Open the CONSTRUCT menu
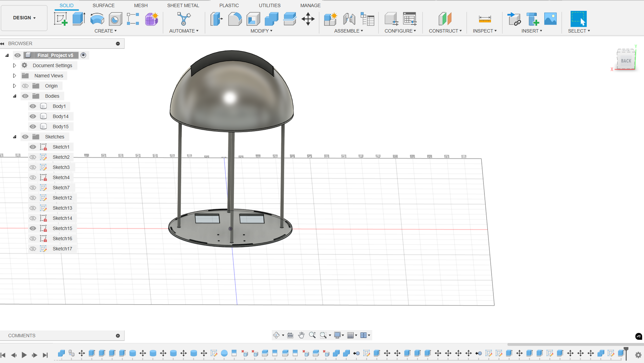Viewport: 644px width, 363px height. coord(445,31)
